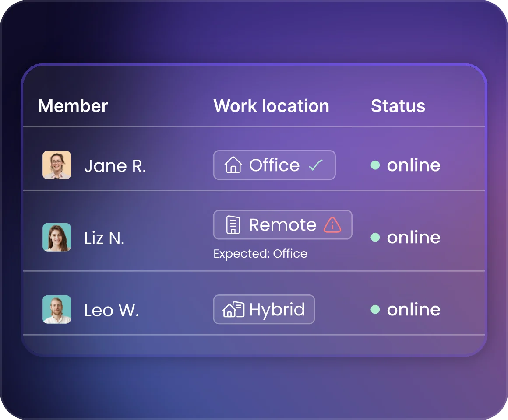Image resolution: width=508 pixels, height=420 pixels.
Task: Click the red warning triangle beside Remote
Action: [332, 224]
